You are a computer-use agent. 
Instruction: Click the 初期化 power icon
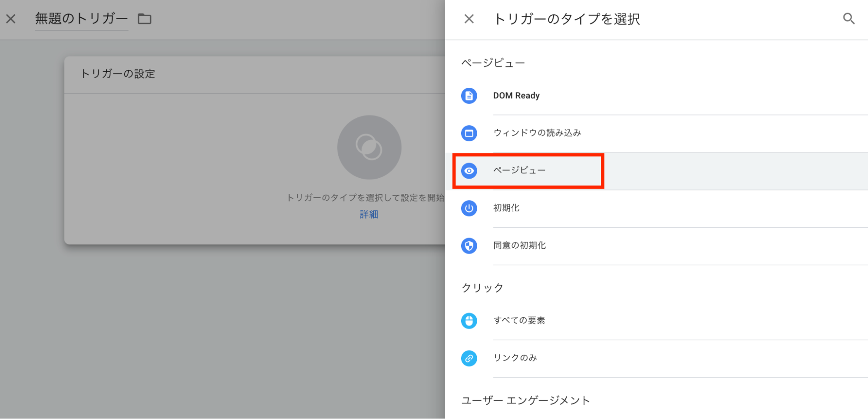pyautogui.click(x=469, y=208)
